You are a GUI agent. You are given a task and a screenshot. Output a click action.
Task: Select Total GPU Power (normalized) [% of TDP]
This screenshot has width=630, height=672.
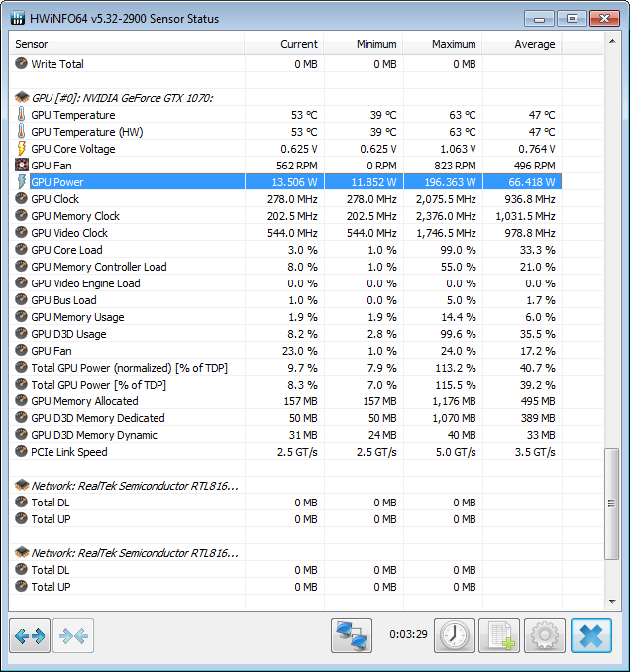point(129,368)
